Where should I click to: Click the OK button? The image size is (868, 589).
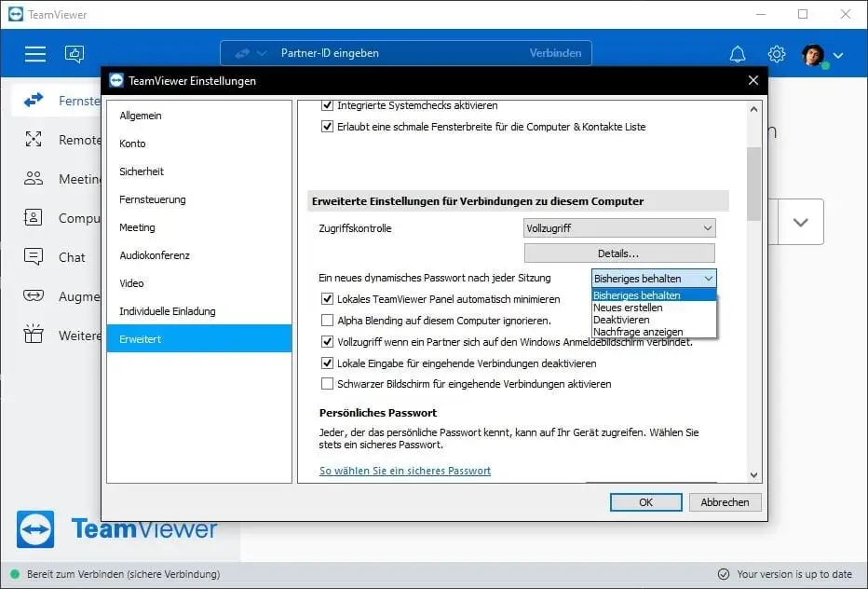point(645,502)
